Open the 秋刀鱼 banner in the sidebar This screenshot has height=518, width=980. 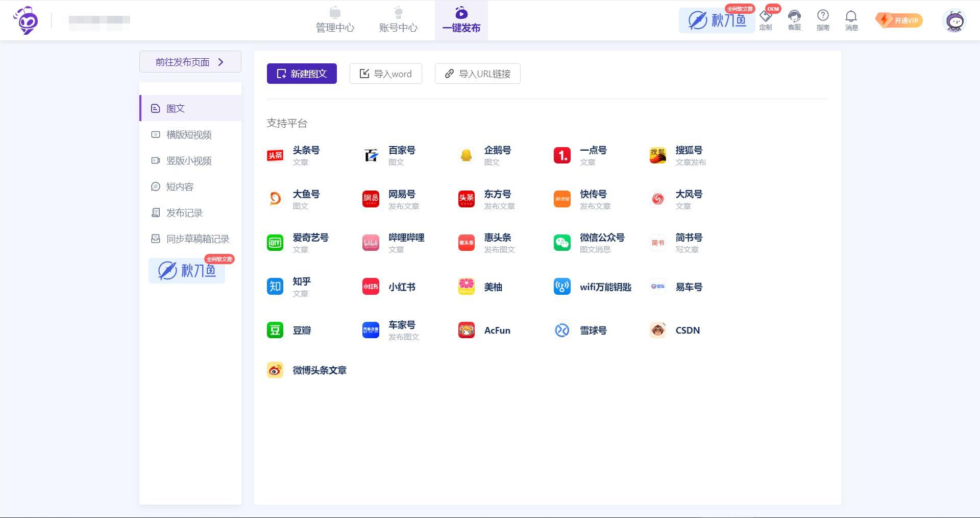click(x=187, y=270)
